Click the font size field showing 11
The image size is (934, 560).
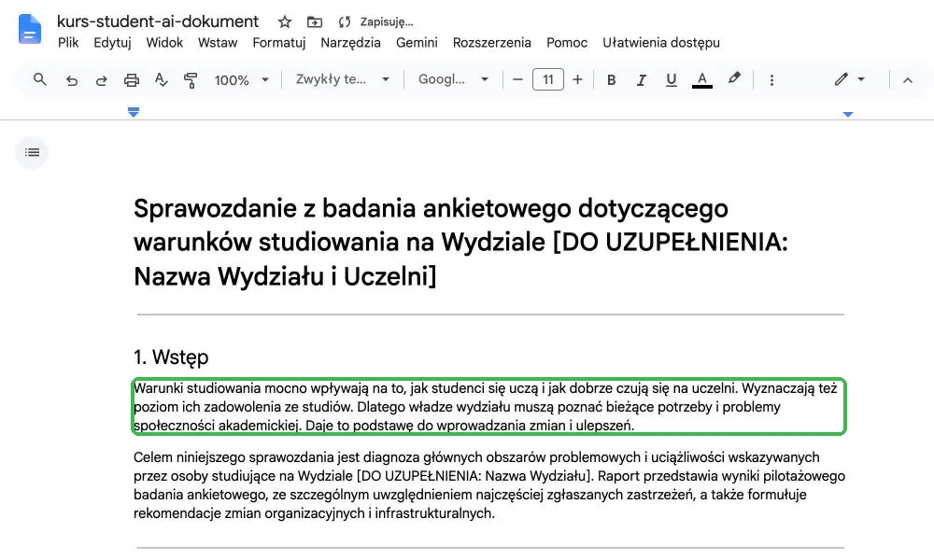point(548,79)
